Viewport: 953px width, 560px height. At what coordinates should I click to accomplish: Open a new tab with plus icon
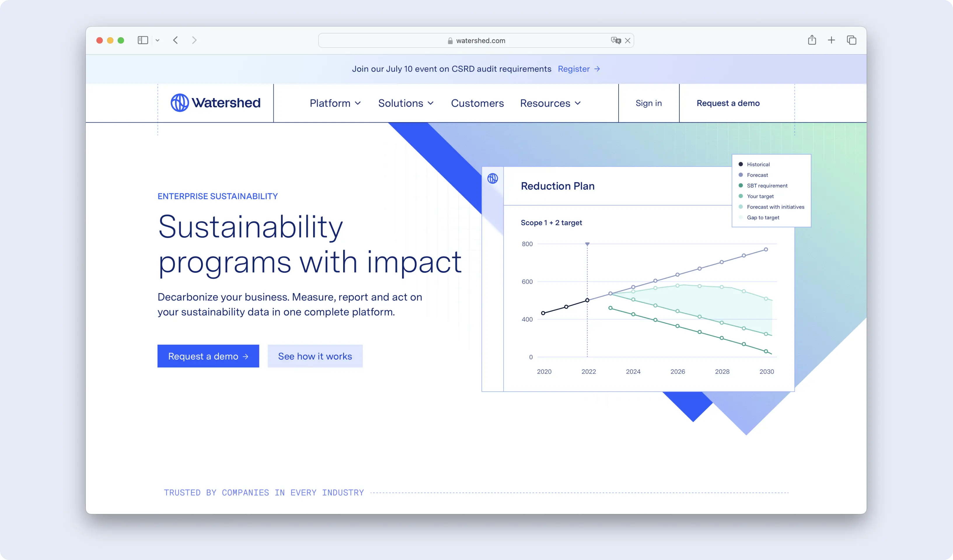(x=831, y=40)
